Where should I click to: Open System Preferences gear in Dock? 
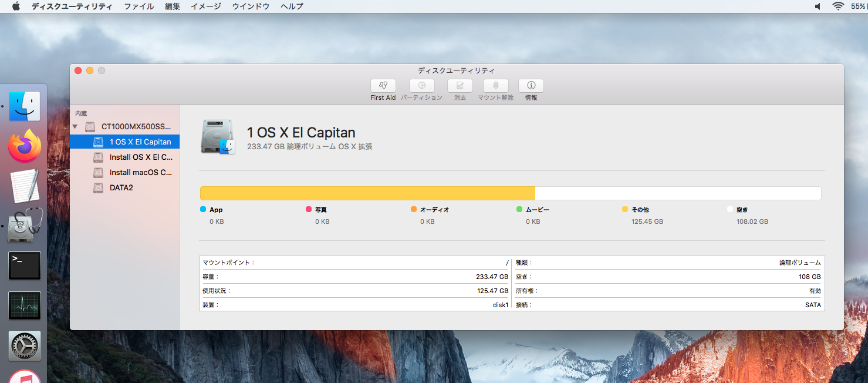[25, 345]
